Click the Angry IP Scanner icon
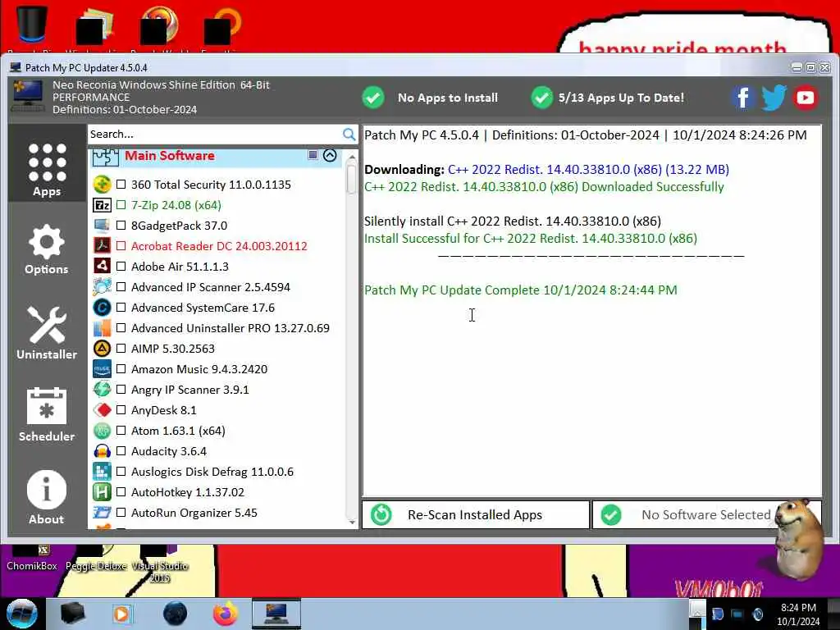 102,390
